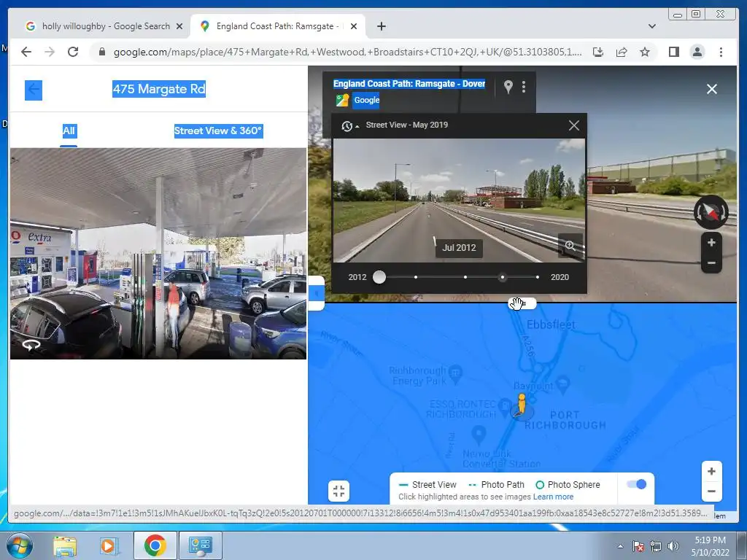Select the last timeline dot near 2020
The image size is (747, 560).
point(538,277)
